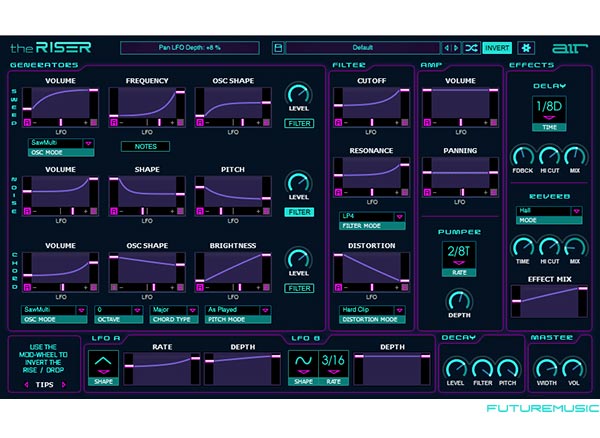Toggle Chord FILTER routing button

(299, 288)
